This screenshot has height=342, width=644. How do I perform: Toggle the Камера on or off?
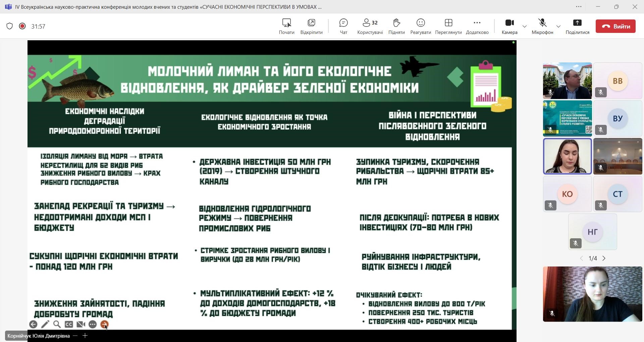coord(509,26)
